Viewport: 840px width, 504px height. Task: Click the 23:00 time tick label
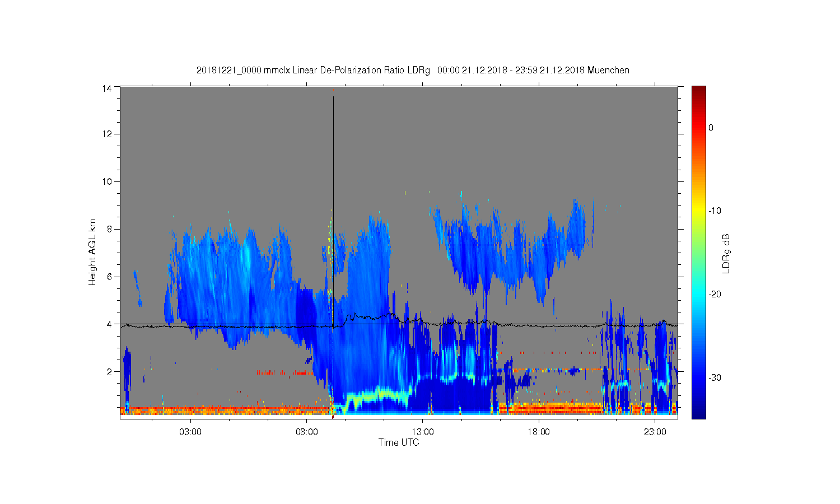pyautogui.click(x=655, y=432)
